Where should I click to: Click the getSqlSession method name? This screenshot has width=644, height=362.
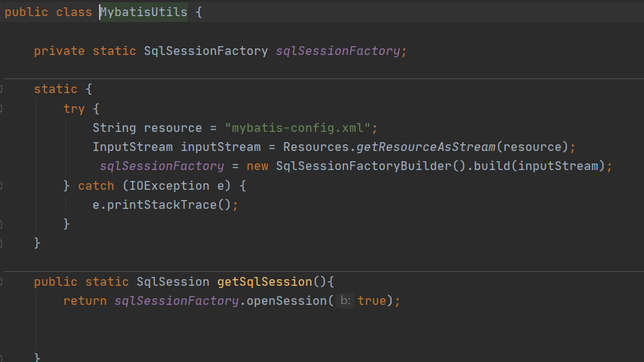point(265,281)
